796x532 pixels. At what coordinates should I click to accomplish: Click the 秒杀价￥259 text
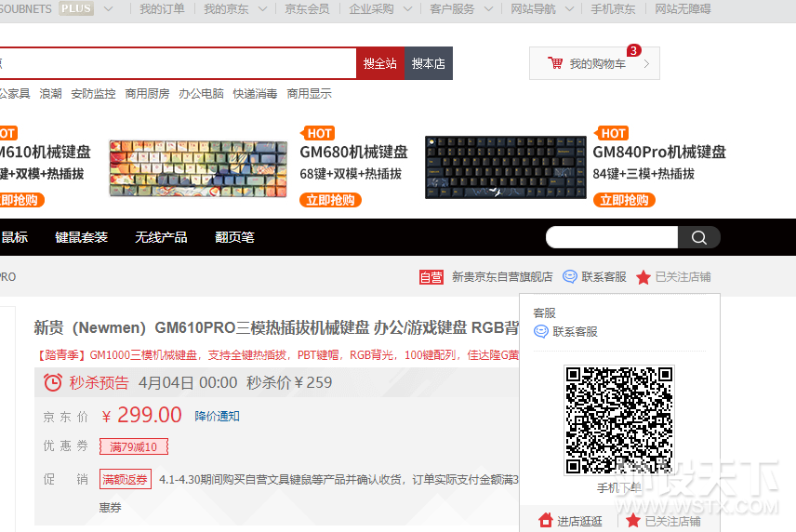point(289,382)
